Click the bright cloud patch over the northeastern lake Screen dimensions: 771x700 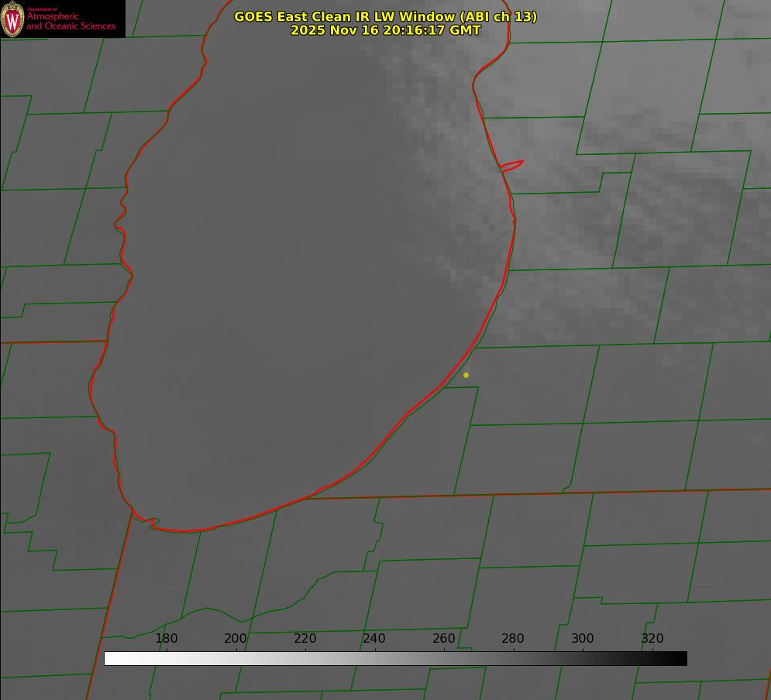442,116
